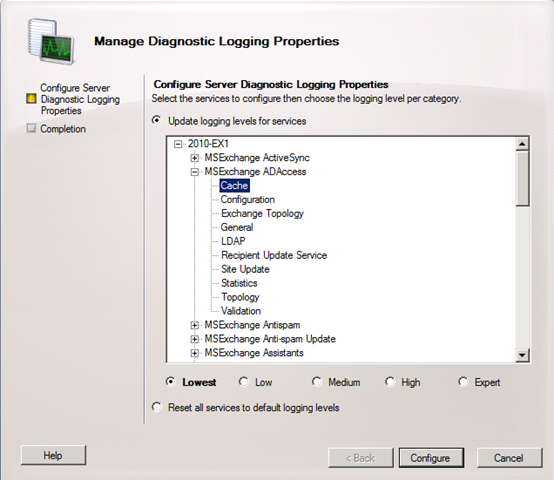Select the MSExchange ADAccess service label

click(255, 172)
